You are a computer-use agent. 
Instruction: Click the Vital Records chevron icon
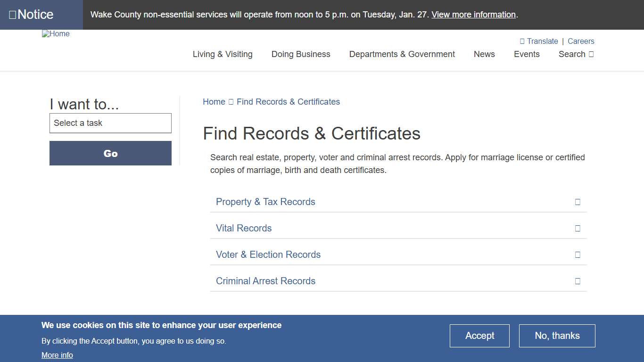tap(578, 228)
